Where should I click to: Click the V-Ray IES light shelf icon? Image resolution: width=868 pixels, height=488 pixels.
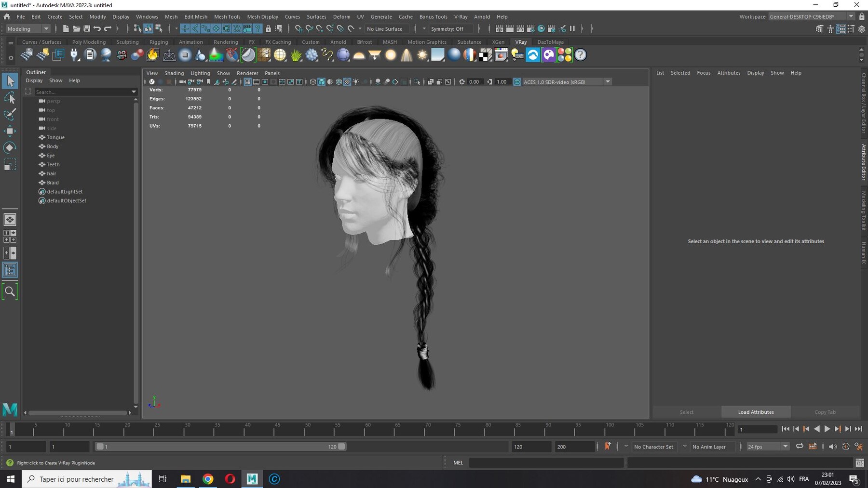pyautogui.click(x=407, y=55)
